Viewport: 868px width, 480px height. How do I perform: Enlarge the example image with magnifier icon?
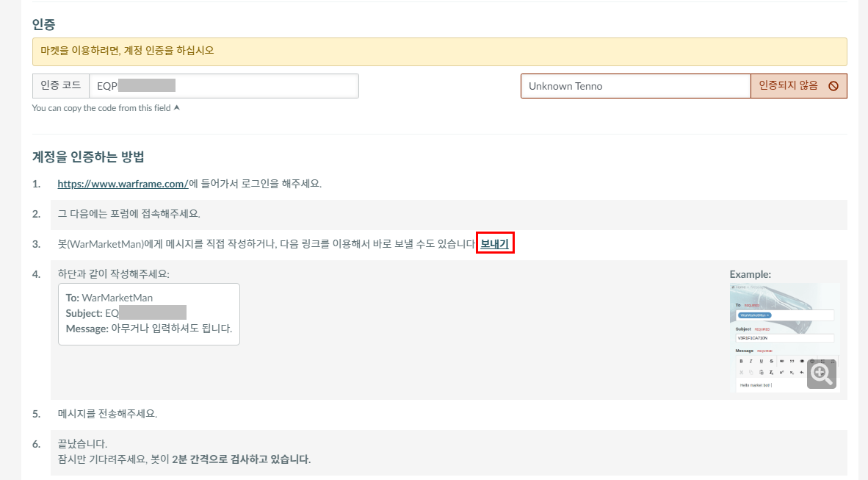pos(822,374)
